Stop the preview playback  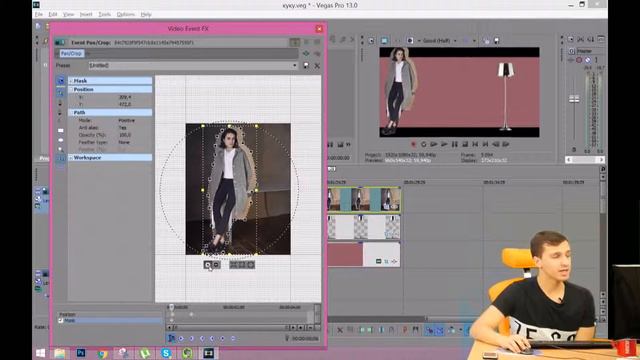tap(465, 144)
